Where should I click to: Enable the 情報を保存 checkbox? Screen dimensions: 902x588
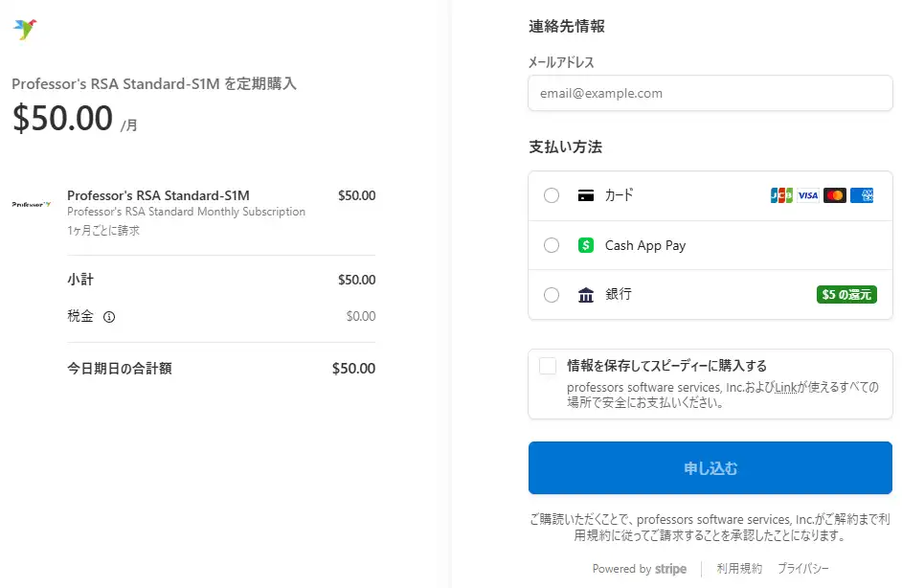coord(548,366)
